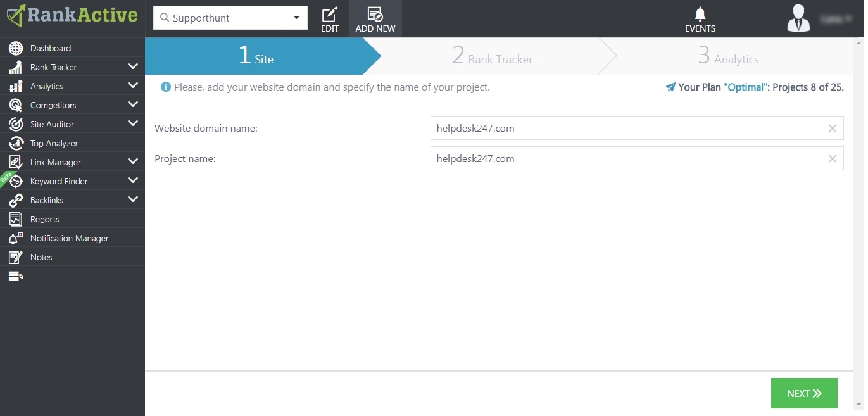868x416 pixels.
Task: Click the Site Auditor target icon
Action: (x=16, y=124)
